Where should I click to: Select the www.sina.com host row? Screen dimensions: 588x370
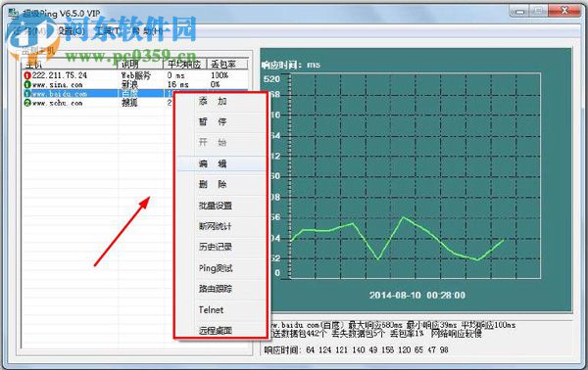tap(135, 85)
